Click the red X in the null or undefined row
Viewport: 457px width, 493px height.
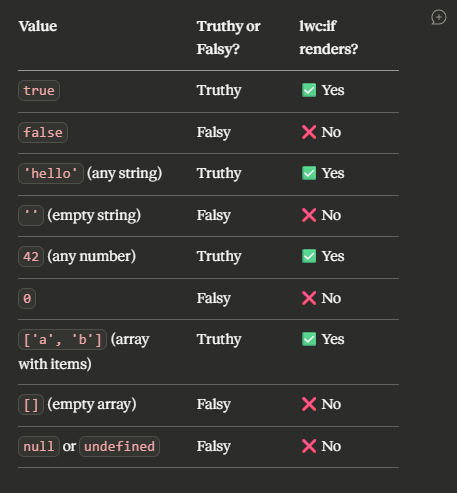pos(309,446)
